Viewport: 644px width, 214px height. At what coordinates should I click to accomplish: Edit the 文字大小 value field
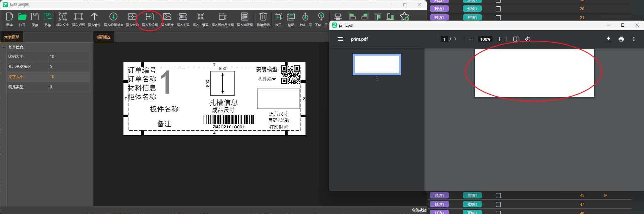point(69,77)
